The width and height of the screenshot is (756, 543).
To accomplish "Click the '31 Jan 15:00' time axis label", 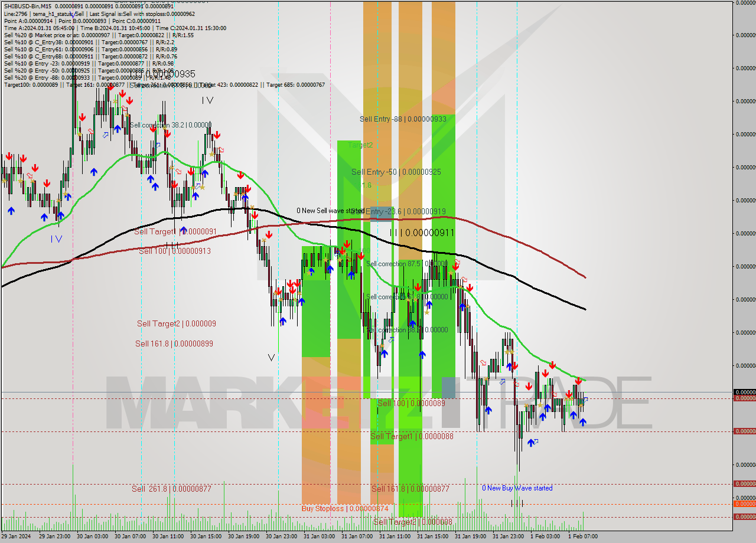I will point(432,537).
